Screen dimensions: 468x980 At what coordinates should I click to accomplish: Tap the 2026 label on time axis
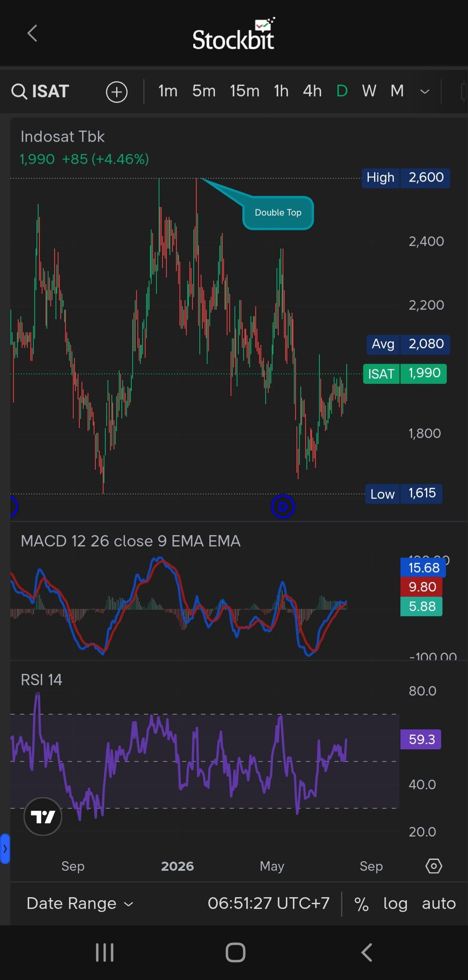pyautogui.click(x=177, y=866)
